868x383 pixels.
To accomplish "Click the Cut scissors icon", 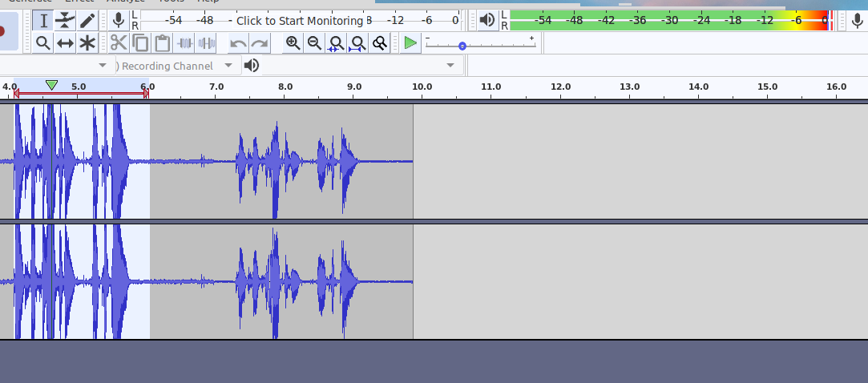I will [119, 42].
